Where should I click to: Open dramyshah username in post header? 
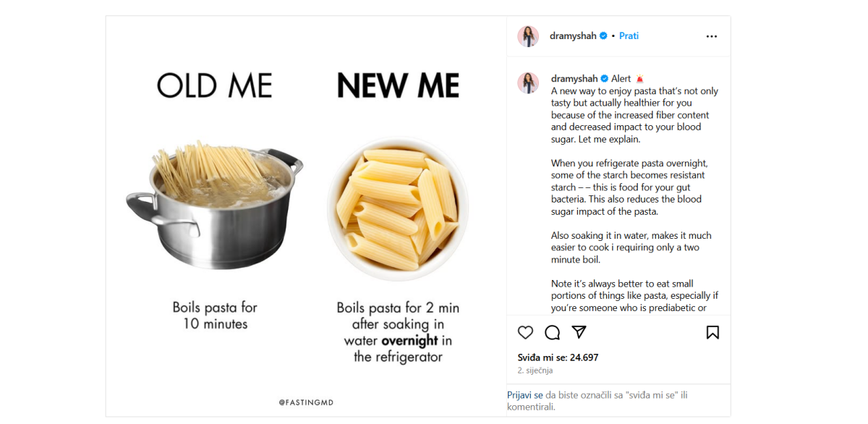pyautogui.click(x=573, y=36)
